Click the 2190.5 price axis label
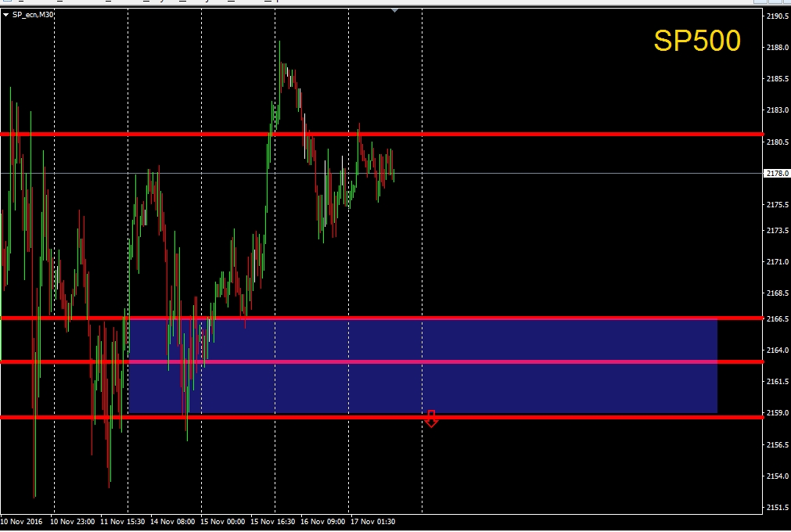This screenshot has height=532, width=791. point(778,16)
